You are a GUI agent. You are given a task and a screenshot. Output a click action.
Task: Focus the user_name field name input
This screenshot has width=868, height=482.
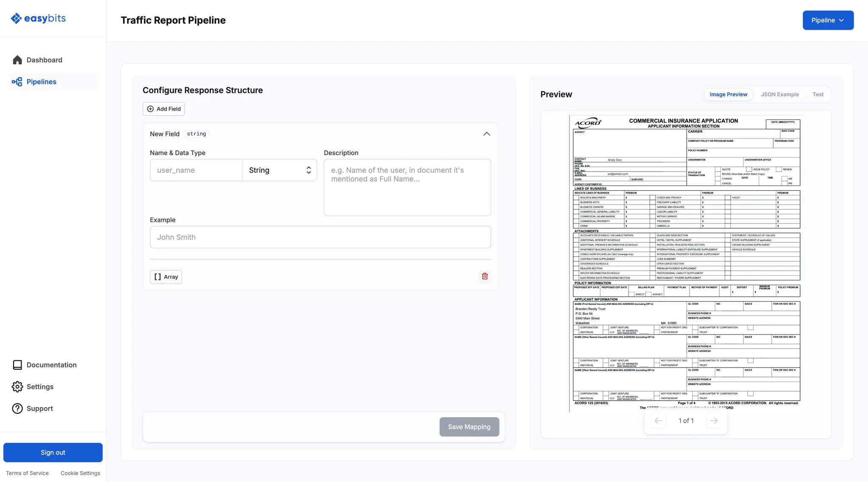pos(196,170)
